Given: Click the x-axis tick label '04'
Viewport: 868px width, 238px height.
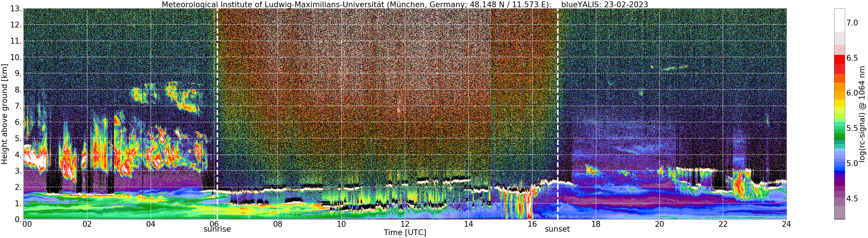Looking at the screenshot, I should (x=151, y=224).
